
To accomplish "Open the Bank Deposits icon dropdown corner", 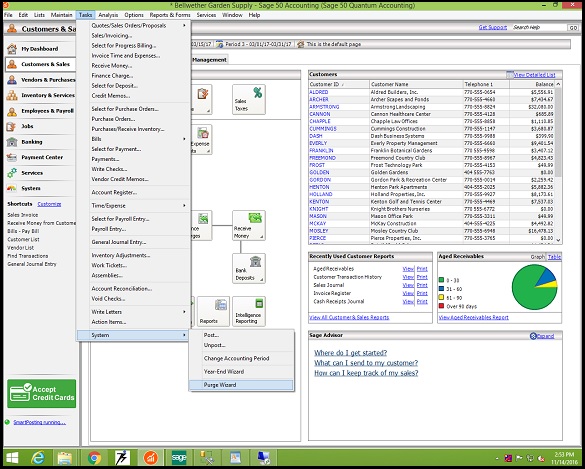I will pyautogui.click(x=262, y=279).
